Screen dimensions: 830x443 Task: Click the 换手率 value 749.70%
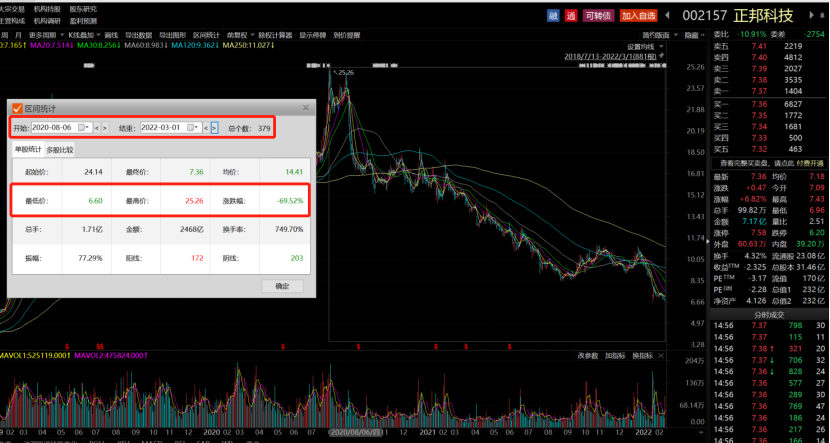pyautogui.click(x=288, y=230)
